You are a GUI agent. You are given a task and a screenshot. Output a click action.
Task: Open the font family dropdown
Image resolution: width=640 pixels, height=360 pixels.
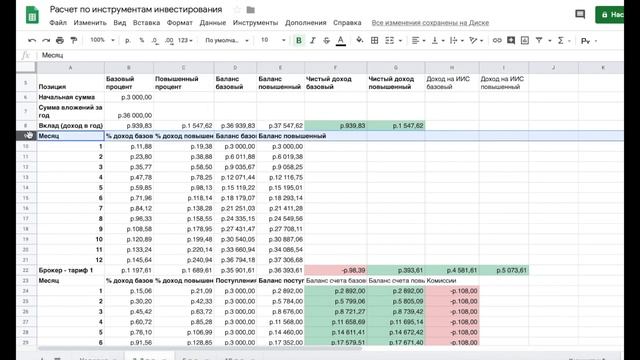tap(227, 40)
